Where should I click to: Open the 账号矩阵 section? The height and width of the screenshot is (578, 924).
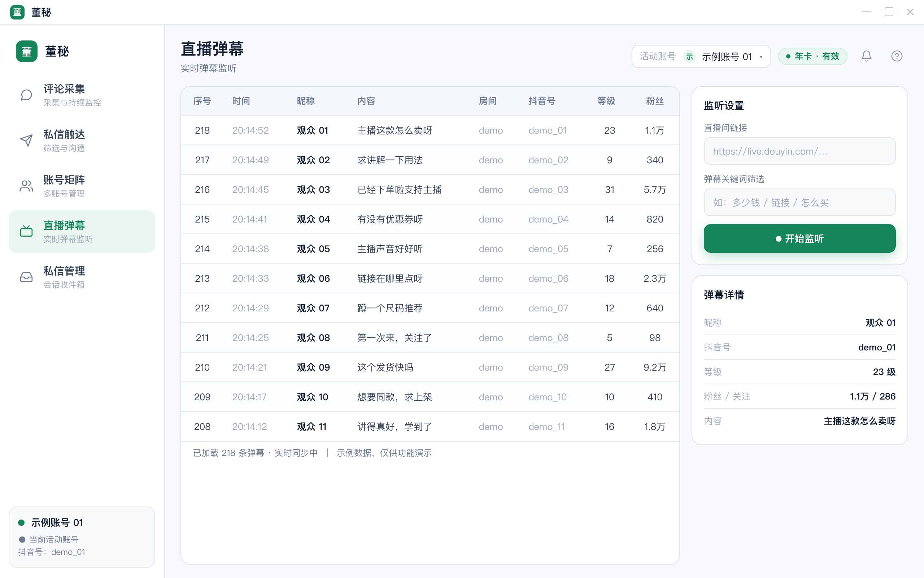coord(82,186)
